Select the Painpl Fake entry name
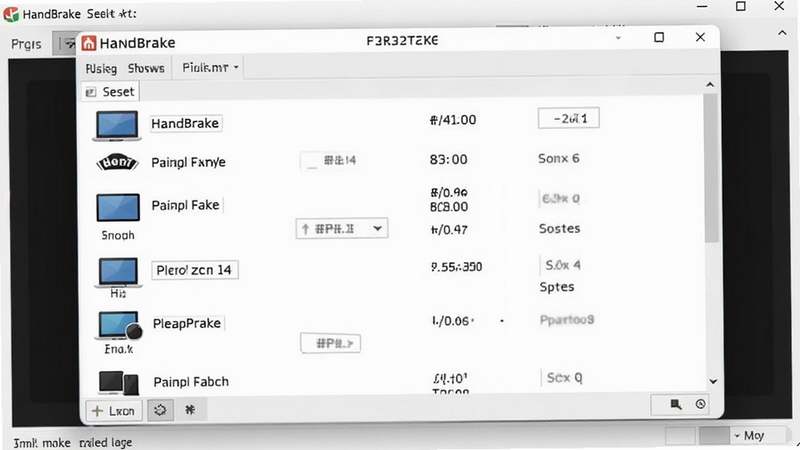800x450 pixels. 185,205
